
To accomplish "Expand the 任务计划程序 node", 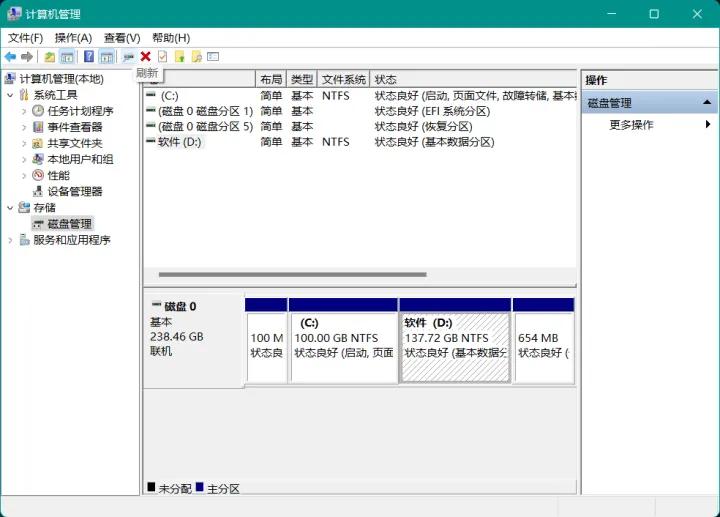I will (24, 111).
